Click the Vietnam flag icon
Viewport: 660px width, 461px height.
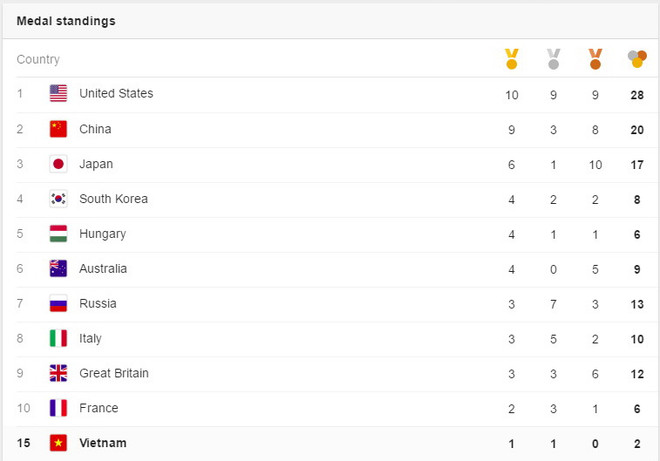(58, 443)
